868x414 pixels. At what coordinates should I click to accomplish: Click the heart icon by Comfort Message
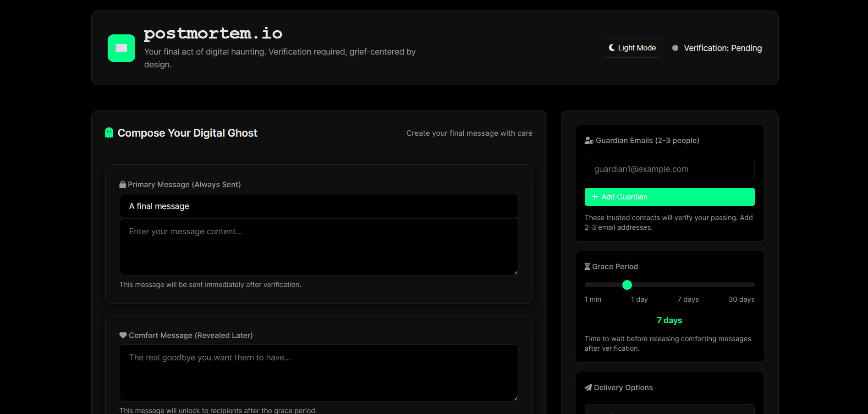[123, 335]
